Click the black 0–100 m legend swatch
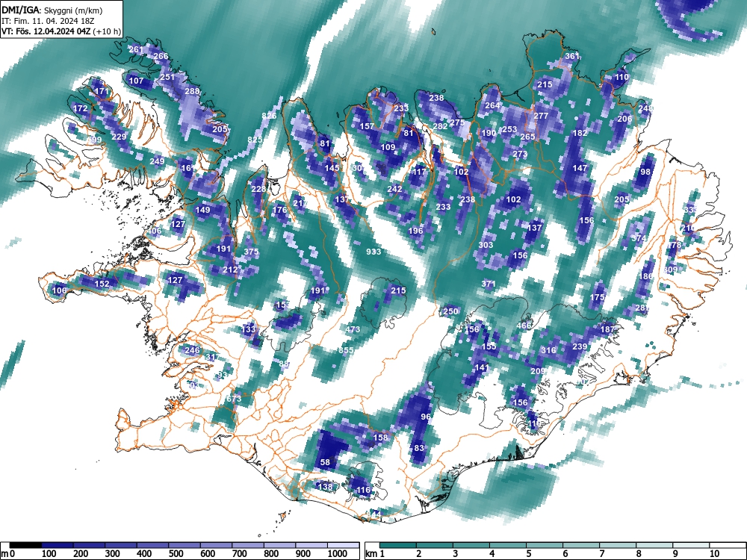 25,545
